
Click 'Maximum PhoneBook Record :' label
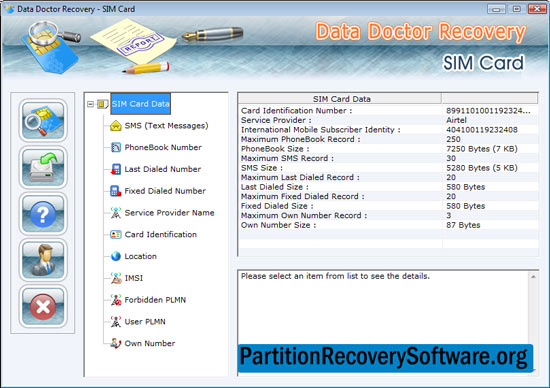(301, 139)
